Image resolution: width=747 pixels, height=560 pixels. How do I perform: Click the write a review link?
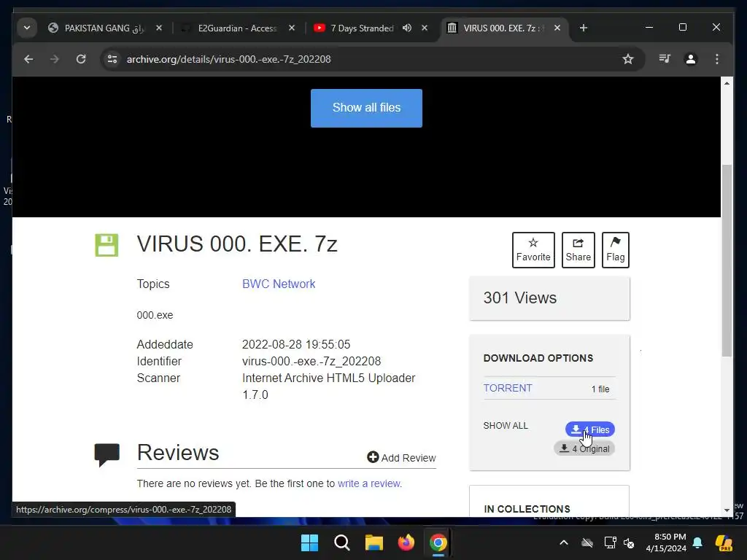(x=368, y=483)
